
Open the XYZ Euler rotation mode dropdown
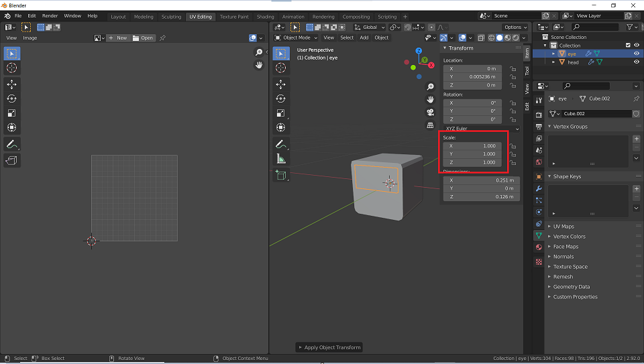tap(482, 129)
